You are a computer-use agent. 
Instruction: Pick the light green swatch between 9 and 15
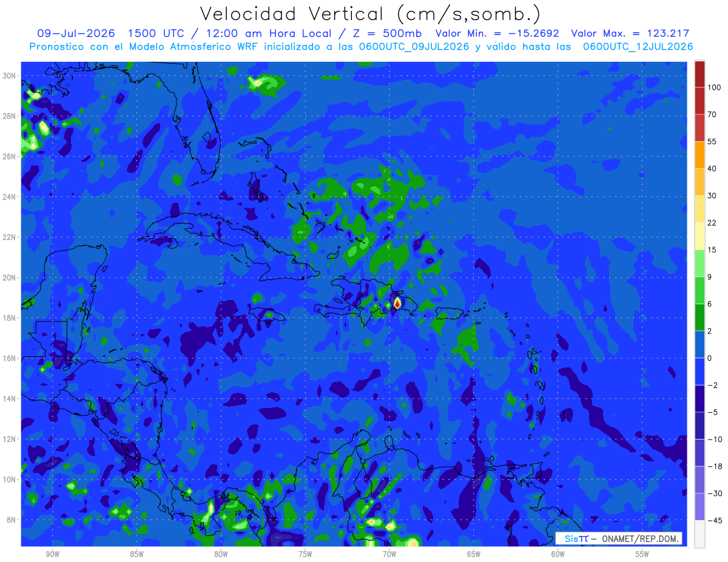point(699,263)
